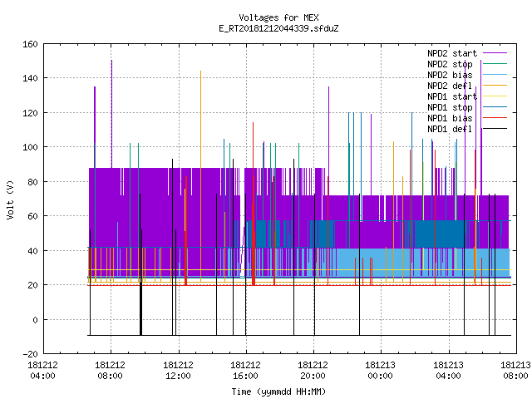The image size is (532, 399).
Task: Click the chart title Voltages for MEX
Action: coord(278,17)
